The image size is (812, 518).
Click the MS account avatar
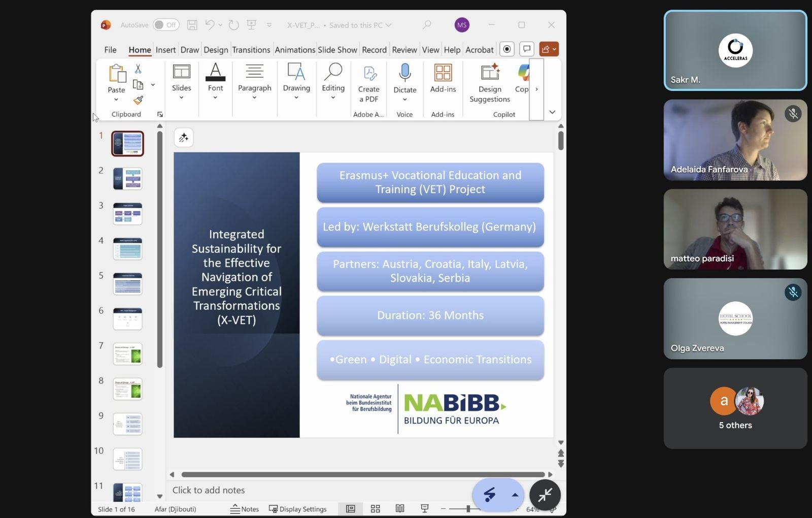click(x=462, y=25)
